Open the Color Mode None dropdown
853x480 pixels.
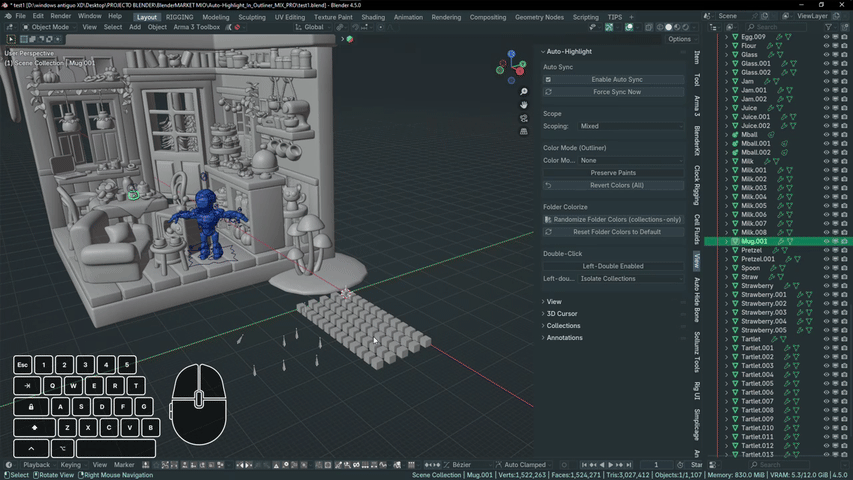(631, 161)
